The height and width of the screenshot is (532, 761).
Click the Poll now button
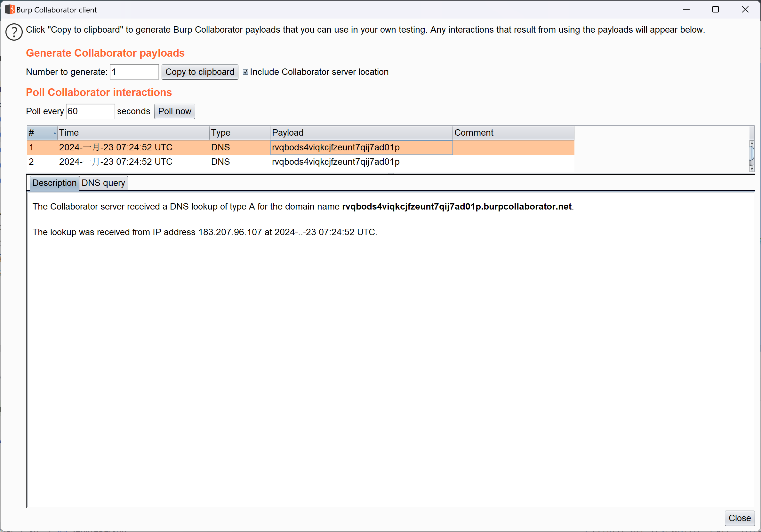[174, 111]
